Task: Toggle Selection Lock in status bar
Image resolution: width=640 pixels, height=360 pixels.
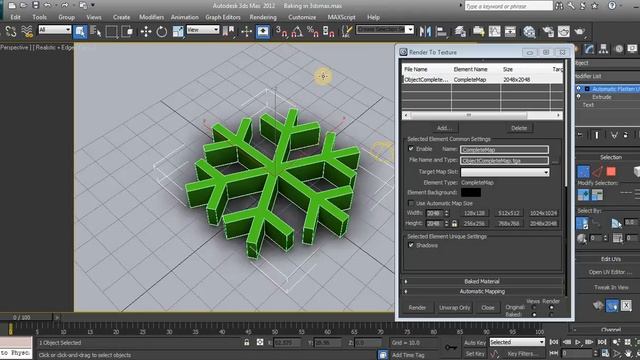Action: (247, 342)
